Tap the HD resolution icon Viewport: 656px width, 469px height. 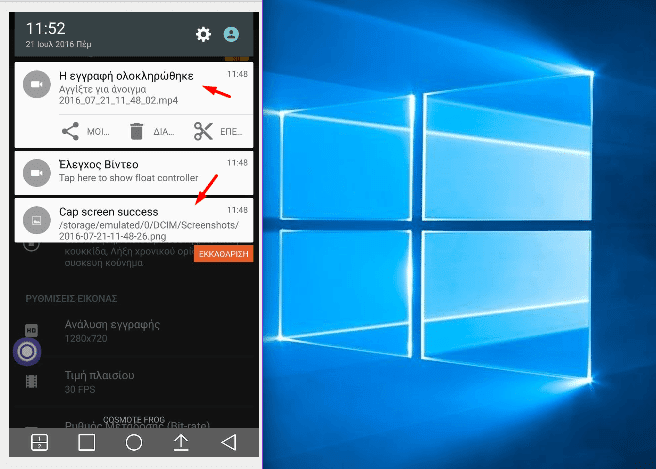pos(31,330)
